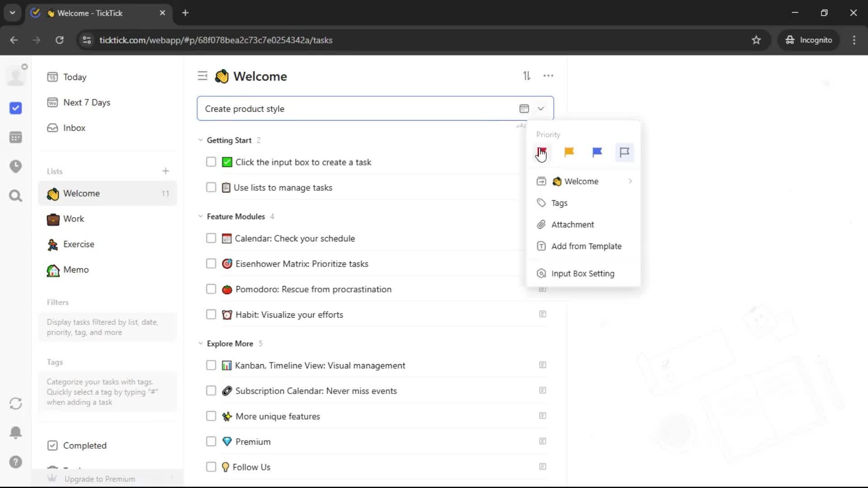Select the yellow medium priority flag

[569, 152]
